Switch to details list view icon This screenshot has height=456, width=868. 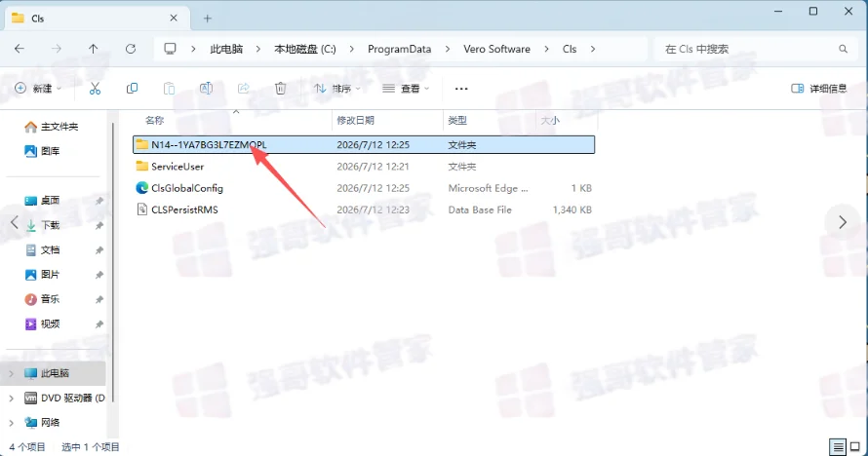tap(838, 446)
